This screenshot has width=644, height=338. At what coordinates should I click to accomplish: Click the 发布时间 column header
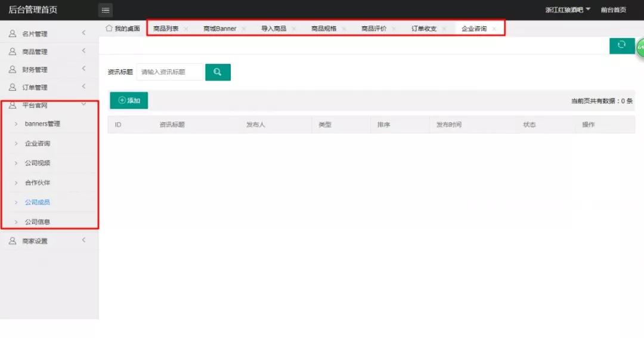tap(449, 125)
